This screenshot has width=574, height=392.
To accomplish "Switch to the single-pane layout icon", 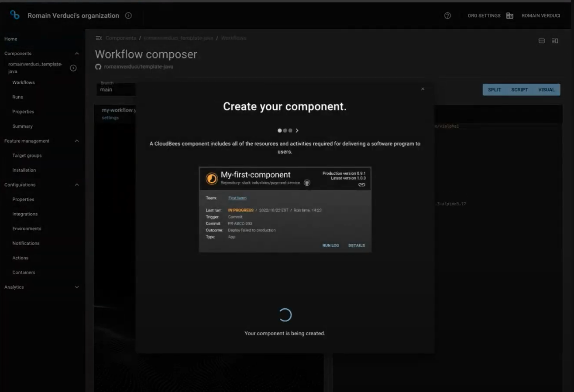I will pyautogui.click(x=542, y=41).
